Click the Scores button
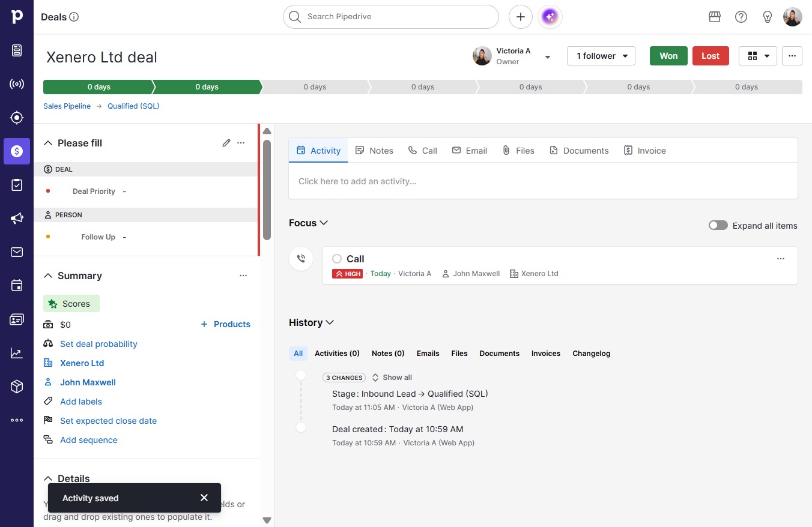Screen dimensions: 812x527 (71, 304)
